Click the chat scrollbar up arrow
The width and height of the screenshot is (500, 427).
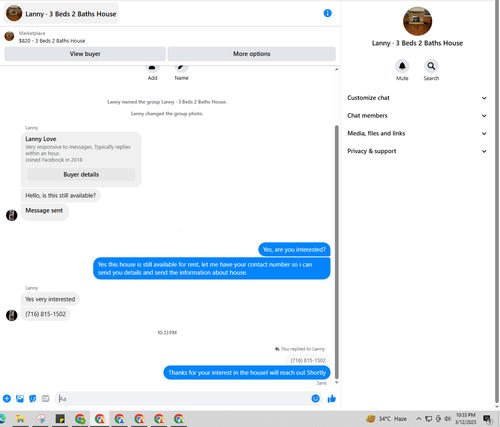point(337,69)
